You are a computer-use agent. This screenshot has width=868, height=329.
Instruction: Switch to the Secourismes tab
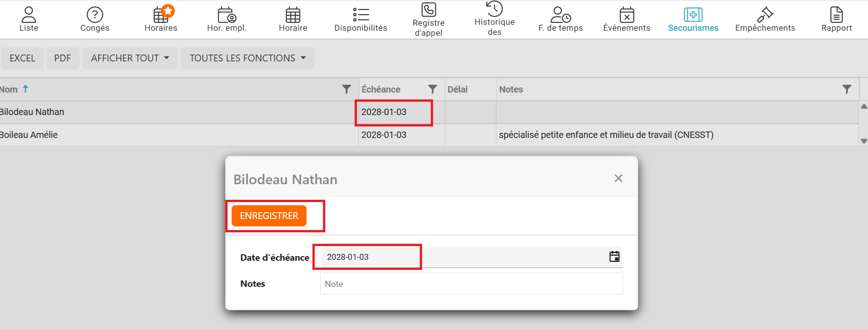coord(693,19)
